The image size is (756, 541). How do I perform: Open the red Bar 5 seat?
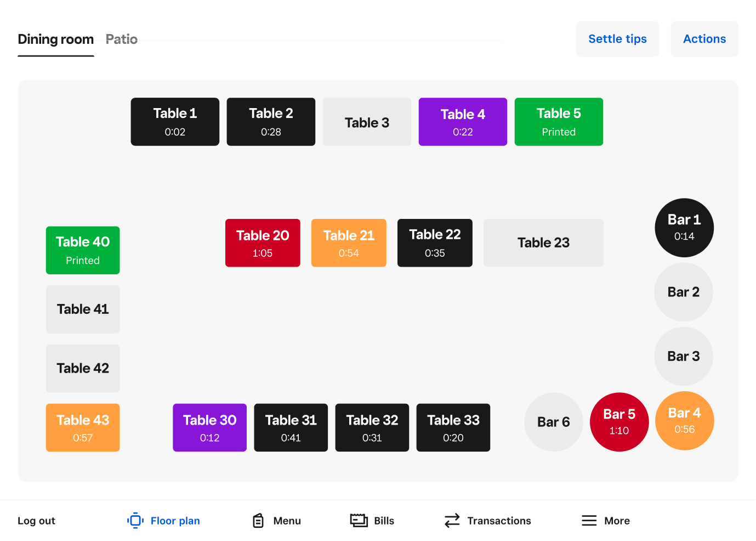[x=619, y=421]
